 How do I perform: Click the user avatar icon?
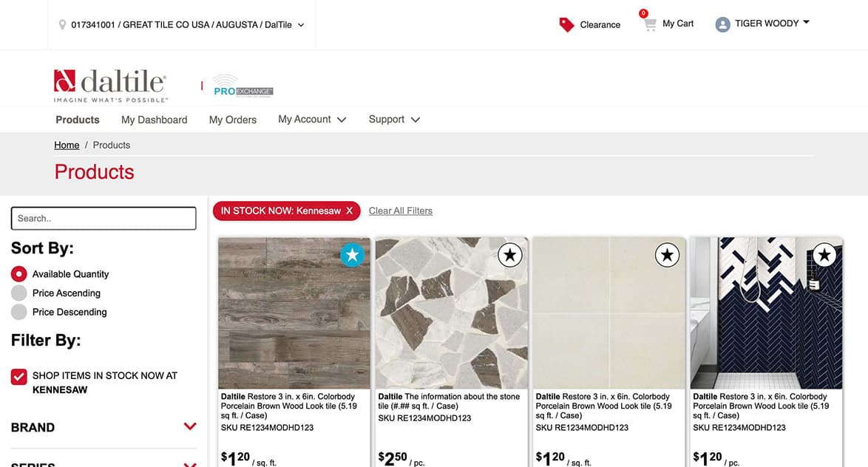(722, 24)
